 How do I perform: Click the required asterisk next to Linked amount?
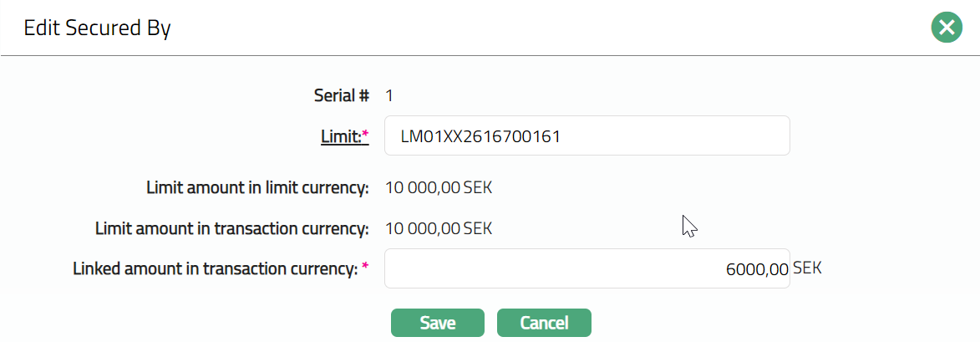tap(365, 268)
